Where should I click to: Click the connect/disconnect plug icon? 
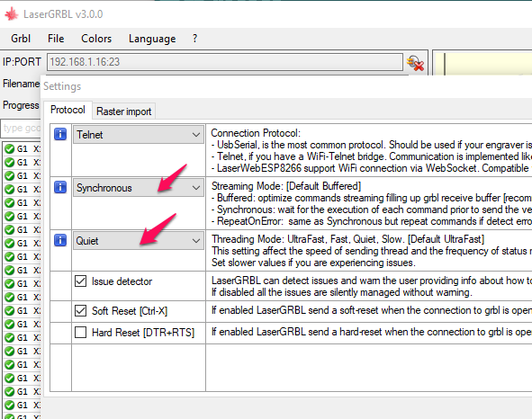416,63
